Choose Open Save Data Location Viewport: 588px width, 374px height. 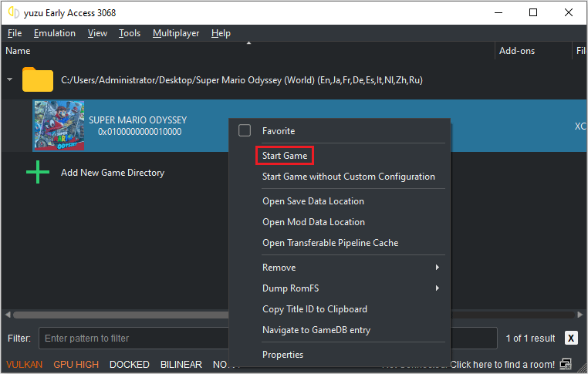(x=313, y=201)
